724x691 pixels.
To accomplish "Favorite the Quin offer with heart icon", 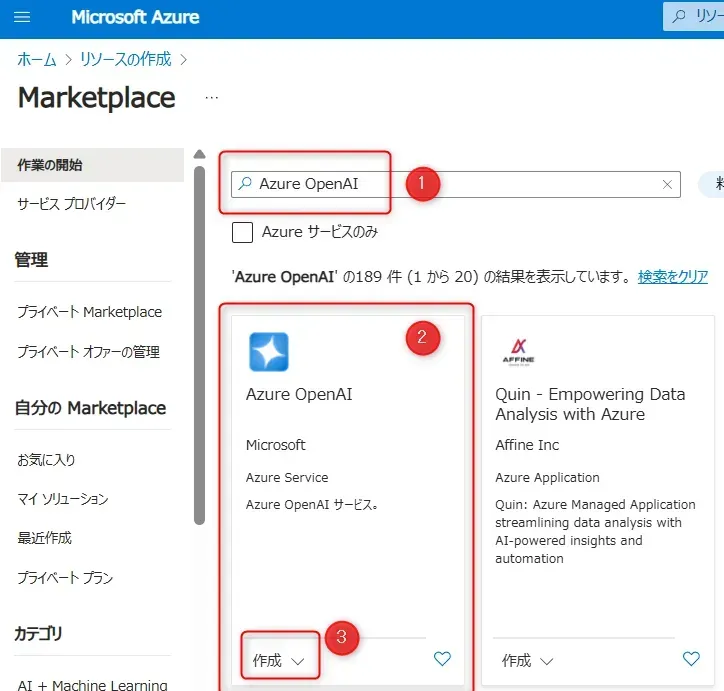I will pos(691,658).
